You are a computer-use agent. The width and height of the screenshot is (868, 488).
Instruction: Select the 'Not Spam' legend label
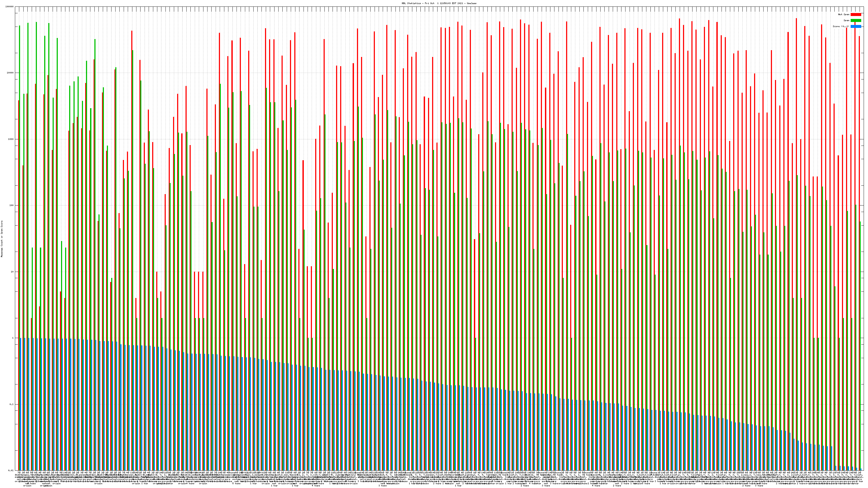pos(844,14)
